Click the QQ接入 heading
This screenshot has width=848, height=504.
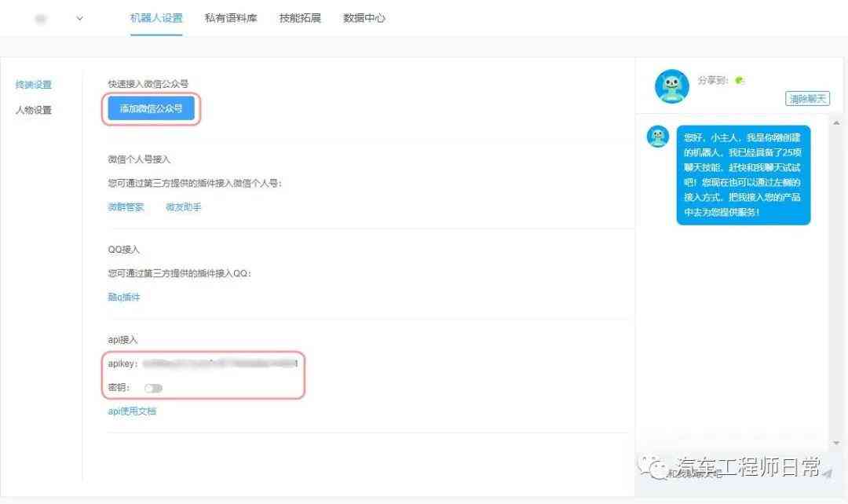[124, 250]
